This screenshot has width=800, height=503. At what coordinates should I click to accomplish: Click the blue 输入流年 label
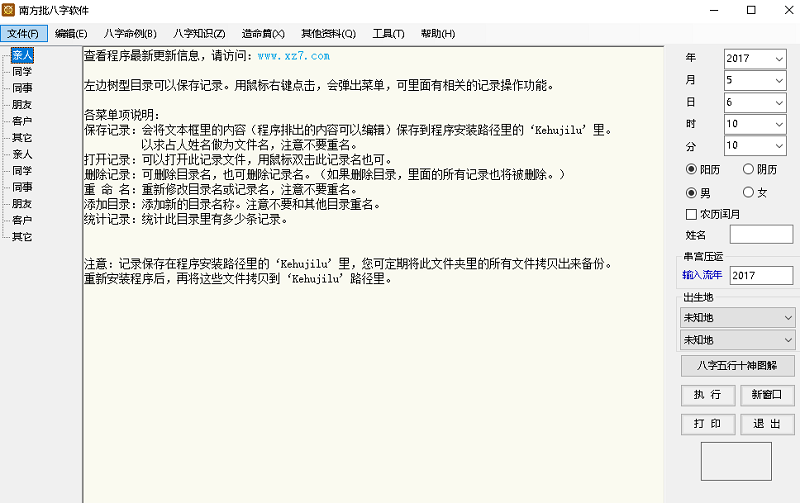[702, 274]
